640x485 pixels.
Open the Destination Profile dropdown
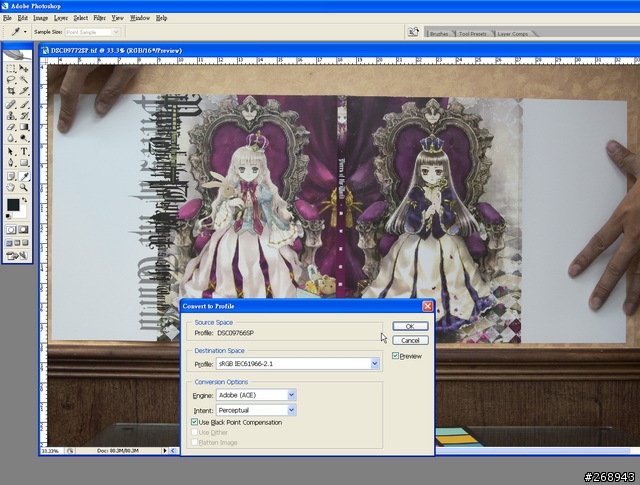point(375,363)
